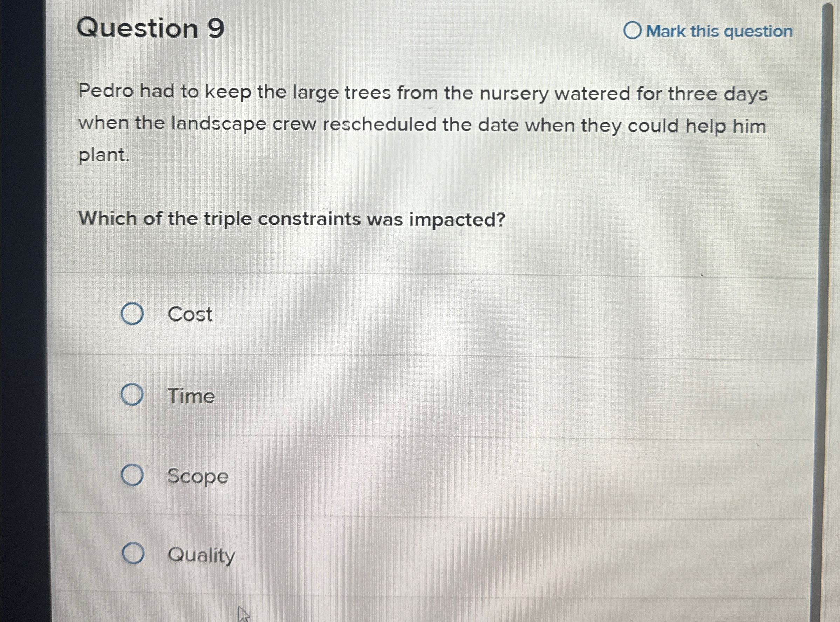Click the triple constraints question prompt
840x622 pixels.
pos(292,219)
